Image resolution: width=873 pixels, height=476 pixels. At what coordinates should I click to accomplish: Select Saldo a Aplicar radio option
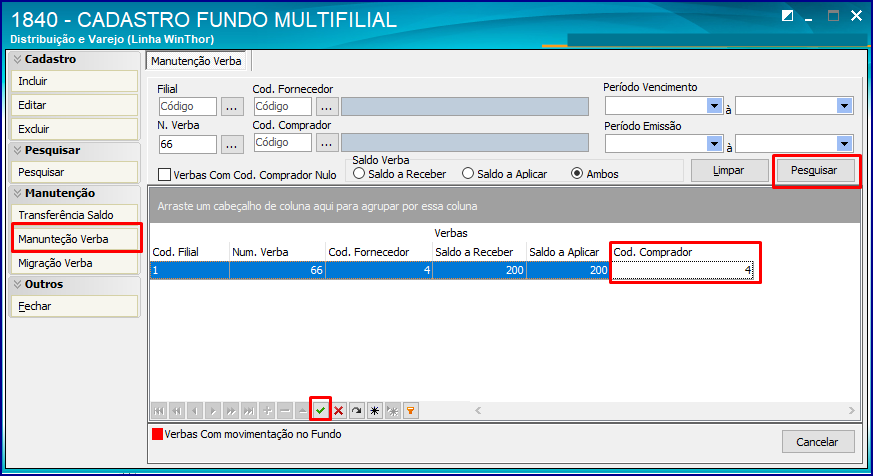coord(468,174)
